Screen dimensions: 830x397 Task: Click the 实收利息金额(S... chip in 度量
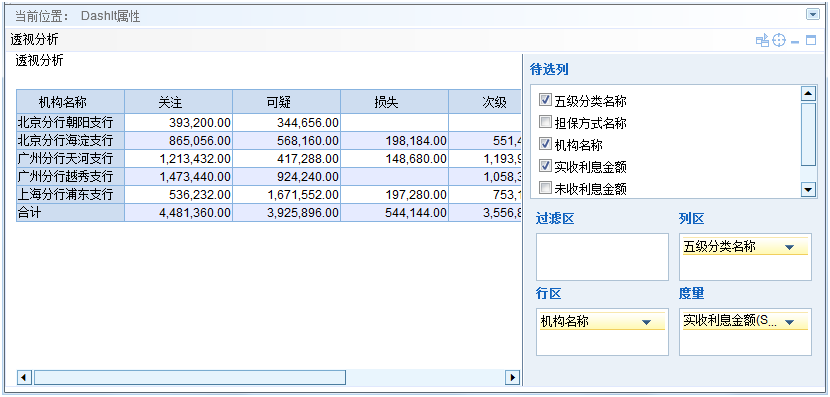click(745, 321)
